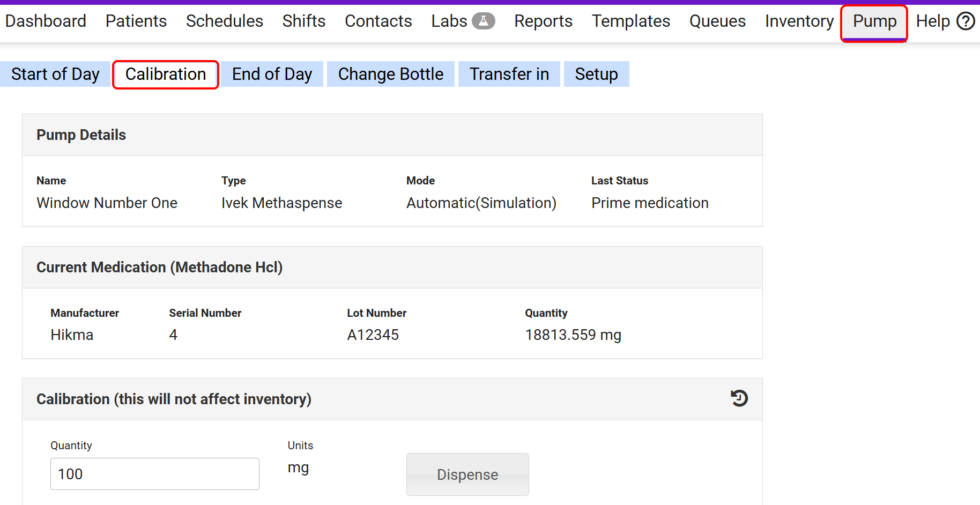980x505 pixels.
Task: Click the calibration history icon
Action: click(739, 398)
